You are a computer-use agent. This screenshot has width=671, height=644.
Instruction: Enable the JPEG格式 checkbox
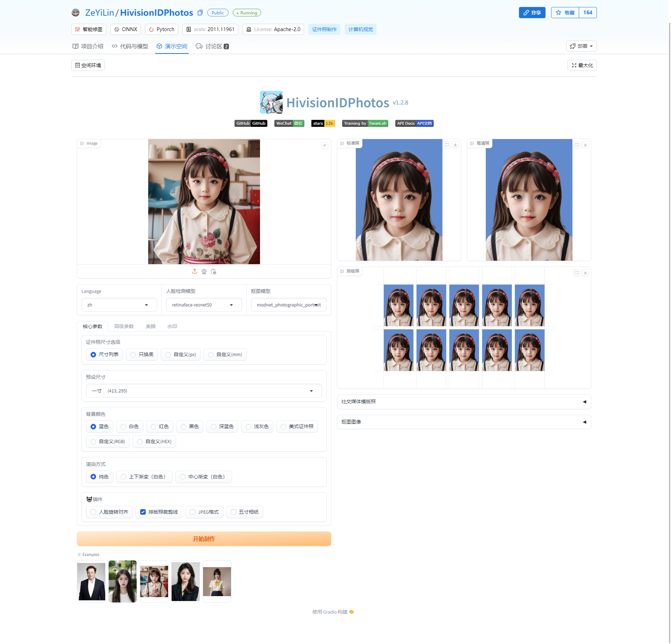pos(193,512)
